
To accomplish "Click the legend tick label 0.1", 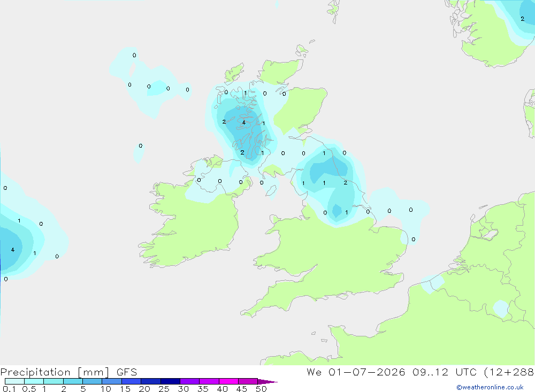I will coord(9,389).
